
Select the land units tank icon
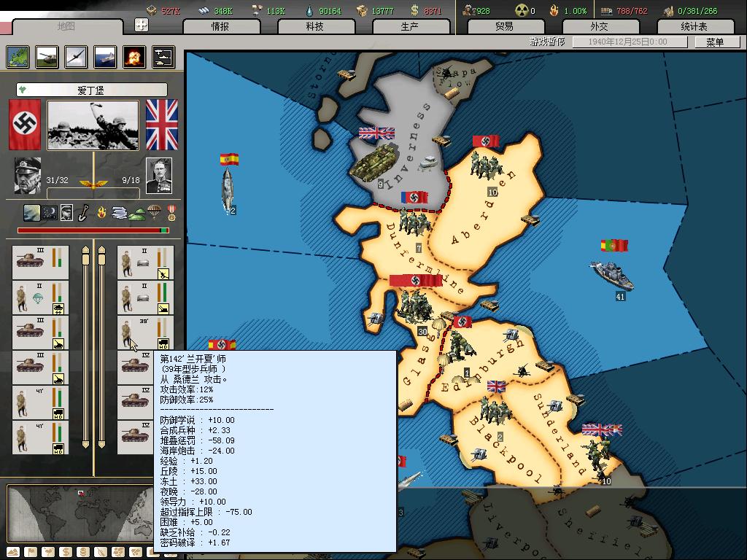click(x=47, y=57)
